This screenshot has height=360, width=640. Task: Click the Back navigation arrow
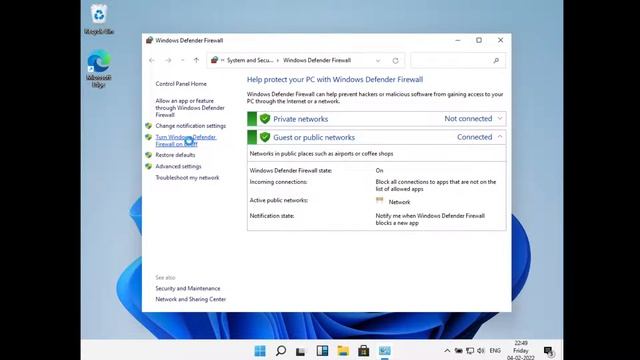[x=152, y=60]
